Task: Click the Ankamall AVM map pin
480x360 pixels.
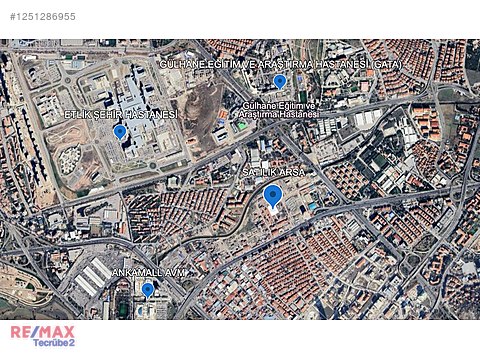Action: pos(147,290)
